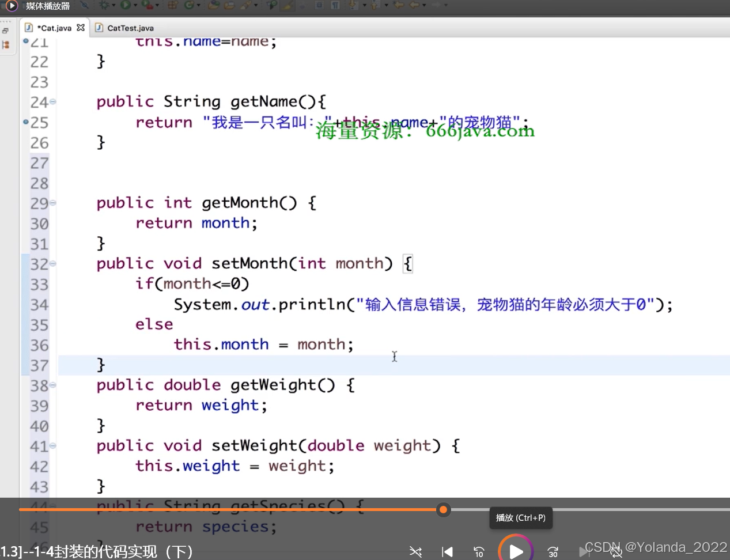The width and height of the screenshot is (730, 560).
Task: Toggle Mark Occurrences highlighter icon
Action: [x=288, y=5]
